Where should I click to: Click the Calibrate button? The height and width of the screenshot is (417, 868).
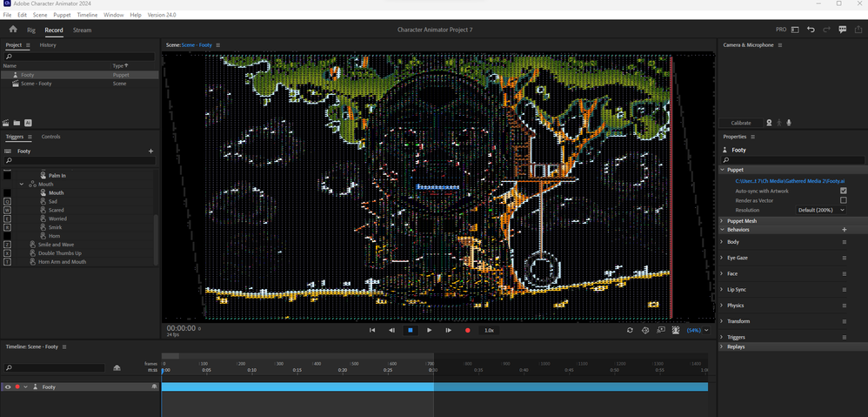[741, 123]
